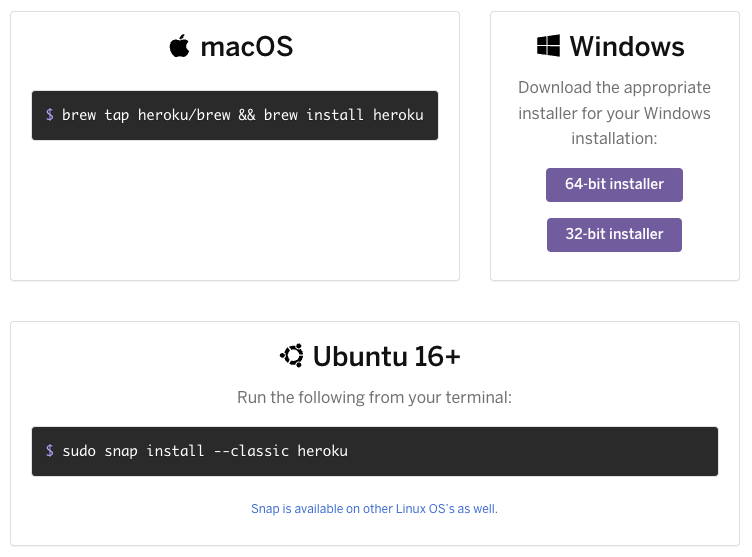Click the Windows heading text
This screenshot has height=557, width=752.
627,46
